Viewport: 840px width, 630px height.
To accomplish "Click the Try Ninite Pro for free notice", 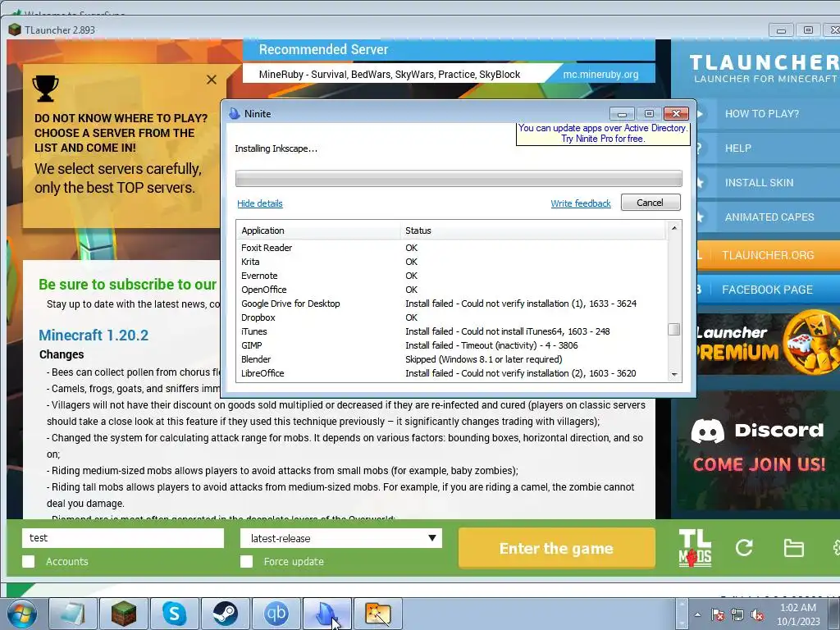I will click(x=603, y=134).
